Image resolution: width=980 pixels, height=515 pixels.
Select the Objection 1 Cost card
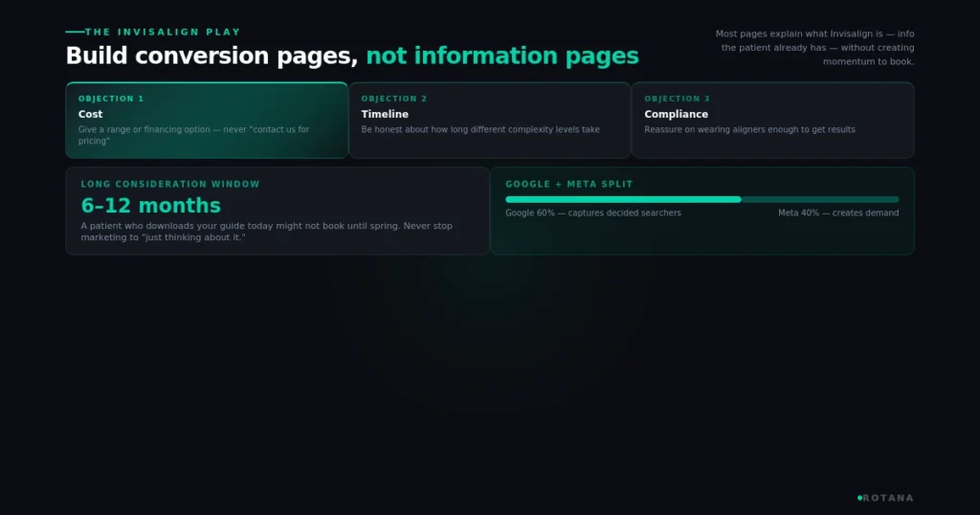(x=207, y=120)
